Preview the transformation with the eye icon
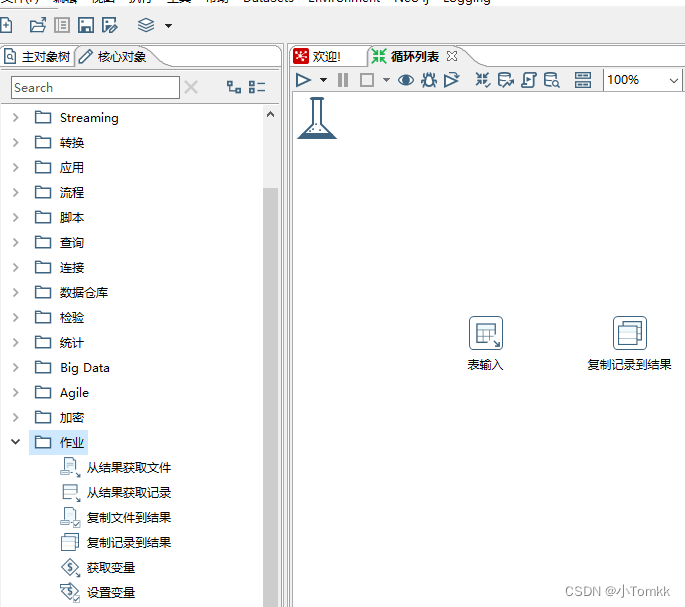Image resolution: width=685 pixels, height=607 pixels. 406,80
